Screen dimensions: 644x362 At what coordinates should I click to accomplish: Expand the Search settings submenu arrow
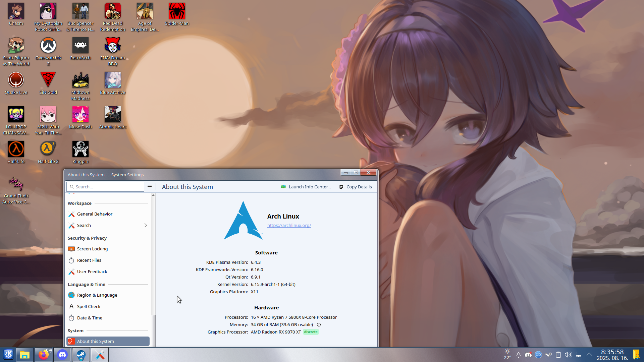(x=146, y=226)
